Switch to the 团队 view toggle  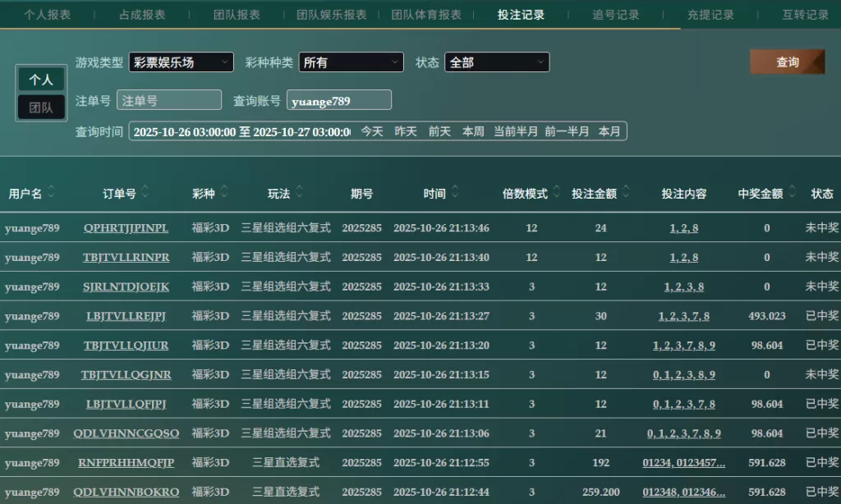(x=41, y=107)
